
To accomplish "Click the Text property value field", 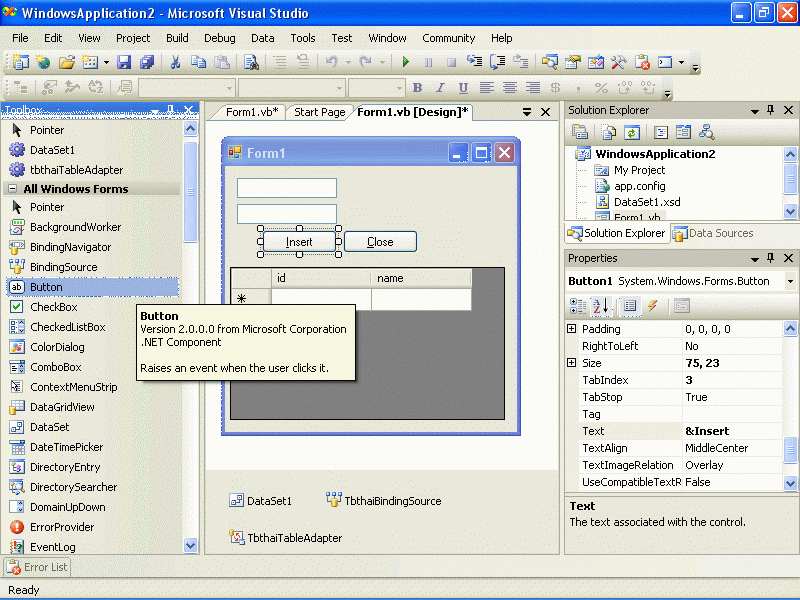I will 730,431.
